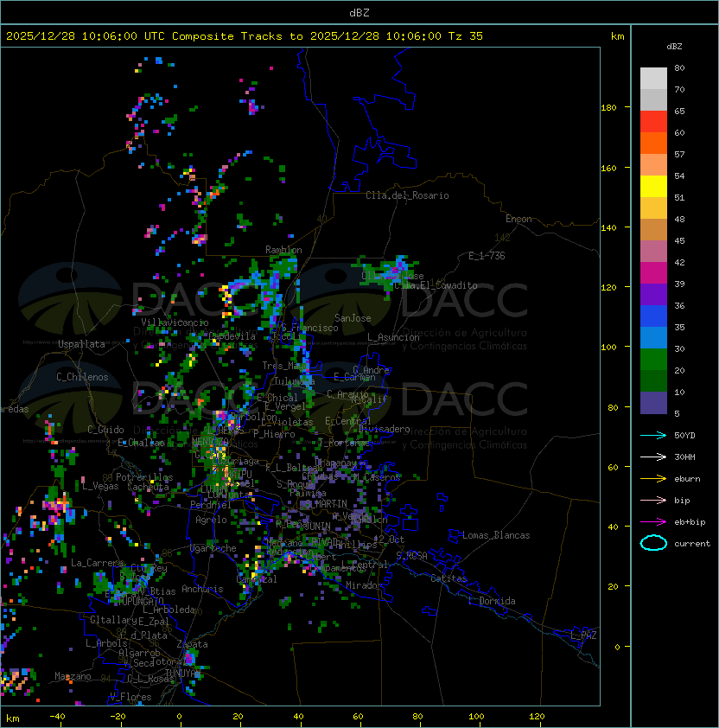719x728 pixels.
Task: Click the 'Manzano' map label
Action: (x=73, y=676)
